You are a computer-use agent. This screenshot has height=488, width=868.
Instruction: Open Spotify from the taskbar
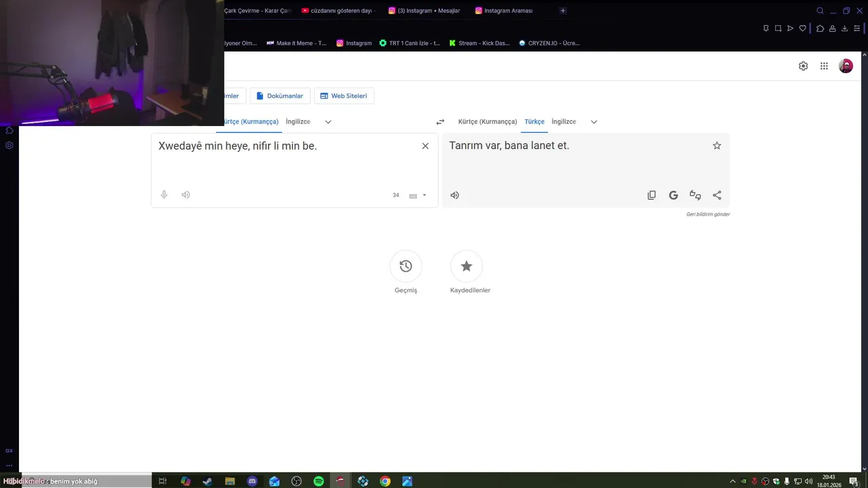(319, 481)
